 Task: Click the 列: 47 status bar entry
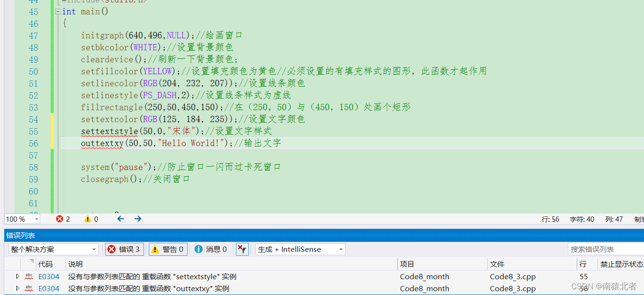point(614,219)
